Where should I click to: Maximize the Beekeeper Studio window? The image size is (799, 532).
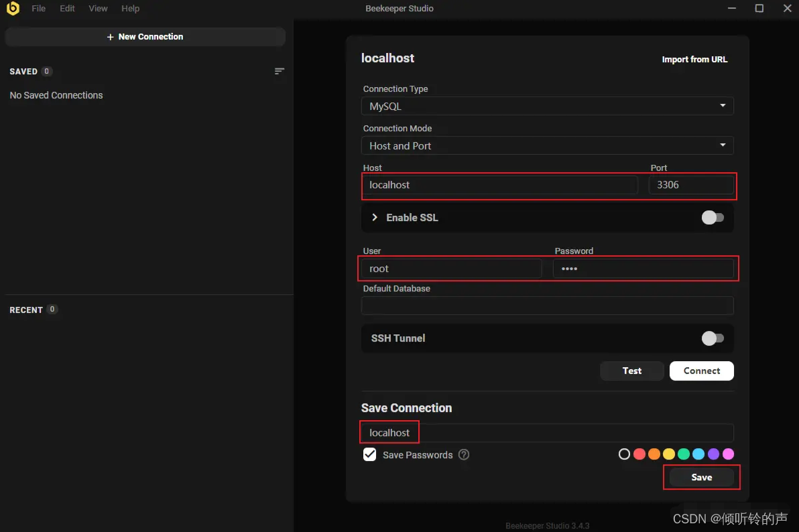(759, 8)
